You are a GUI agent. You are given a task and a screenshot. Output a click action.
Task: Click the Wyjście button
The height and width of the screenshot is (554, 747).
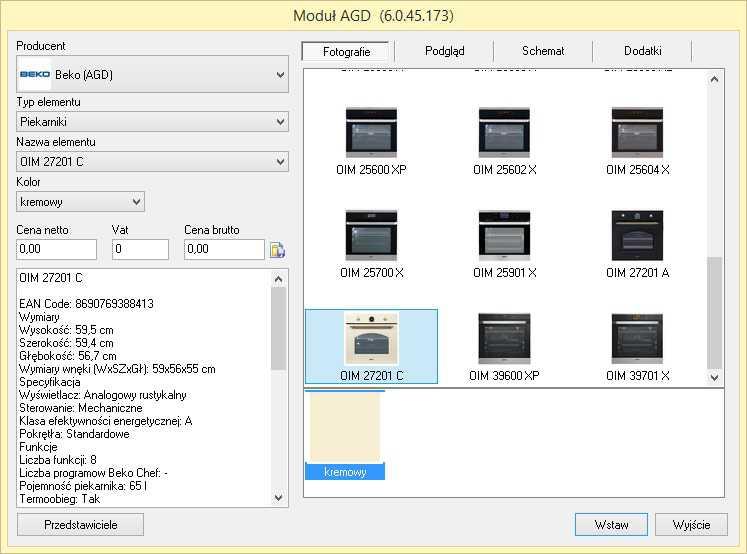point(691,524)
